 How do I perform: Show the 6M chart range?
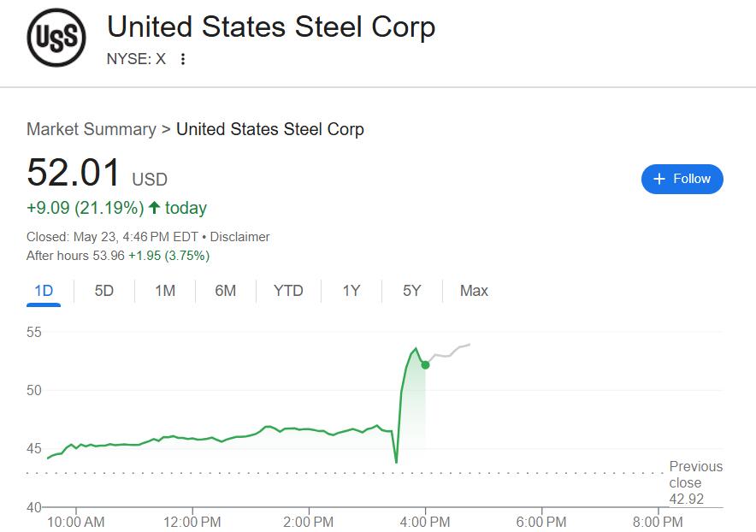tap(226, 291)
